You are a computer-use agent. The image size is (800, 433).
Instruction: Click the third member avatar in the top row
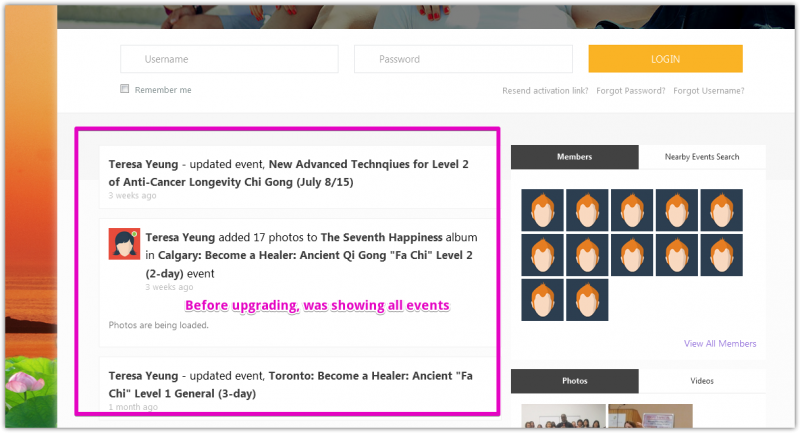pos(632,210)
